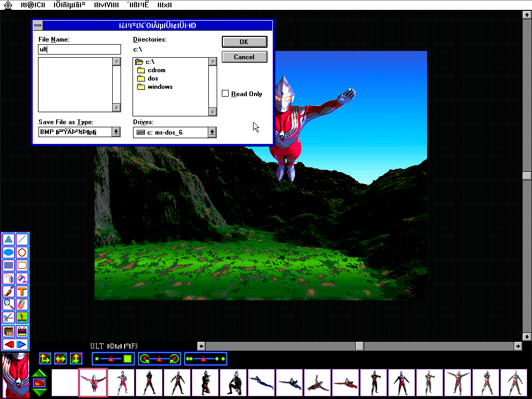
Task: Click the Cancel button in save dialog
Action: [244, 57]
